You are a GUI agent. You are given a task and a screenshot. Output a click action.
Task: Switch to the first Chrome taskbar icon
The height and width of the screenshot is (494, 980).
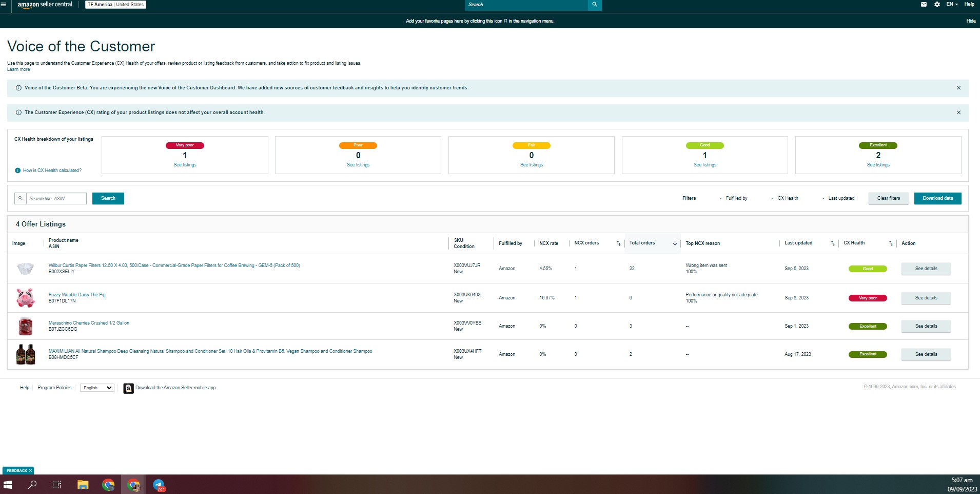point(108,485)
